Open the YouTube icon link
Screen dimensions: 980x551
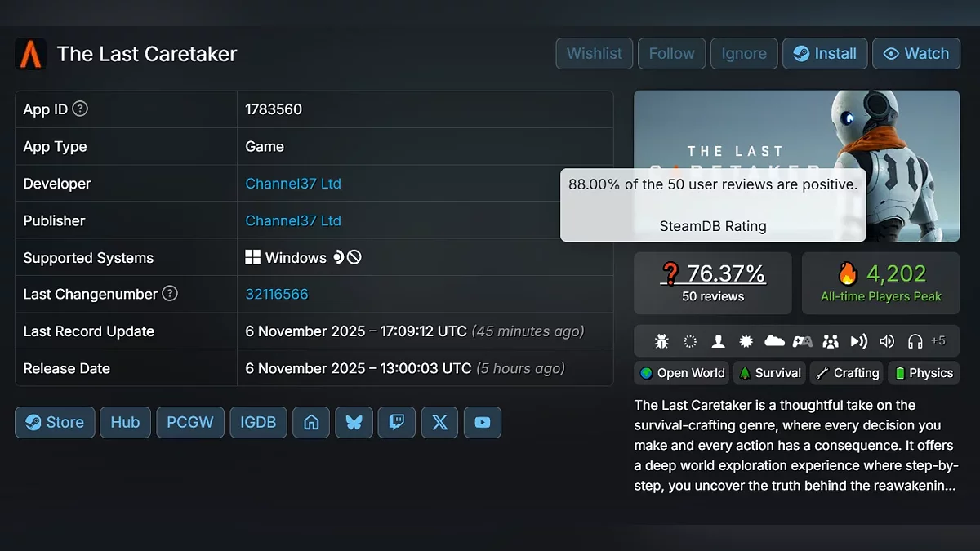pos(483,422)
